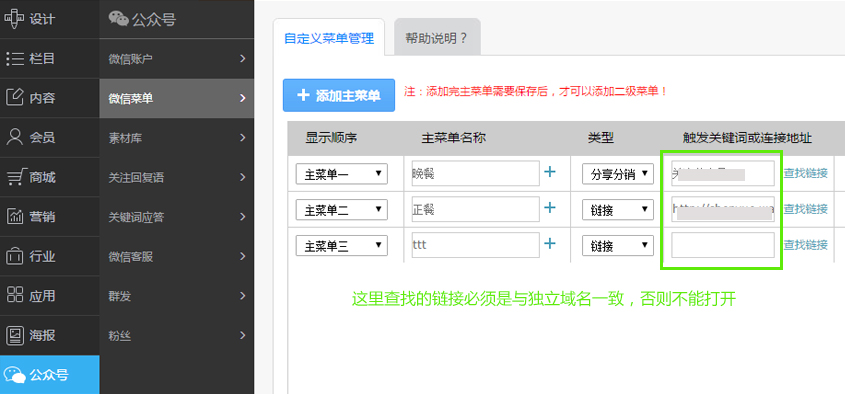Click the keyword field in 晚餐 row

click(x=723, y=173)
